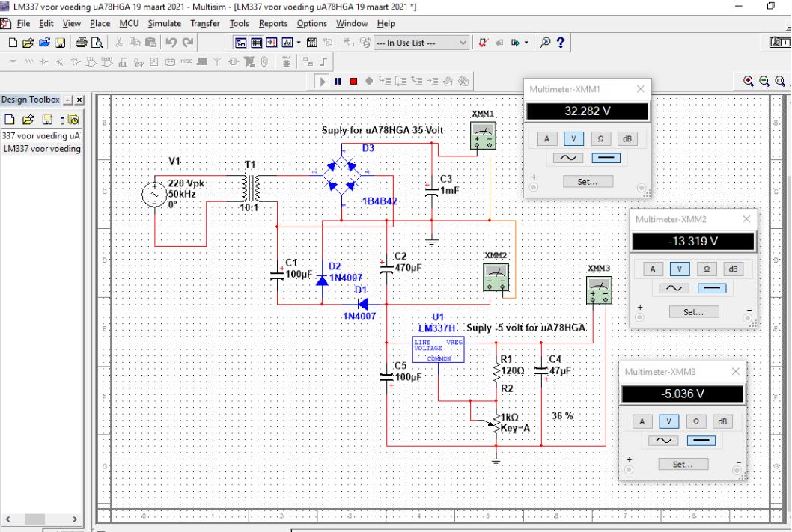Close the Multimeter-XMM3 window

(736, 371)
